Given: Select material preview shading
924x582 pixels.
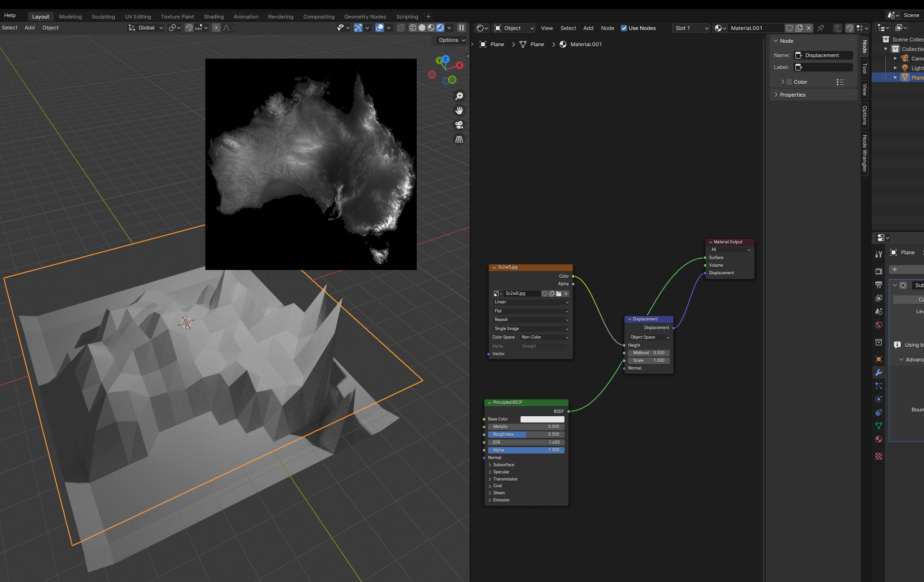Looking at the screenshot, I should [431, 28].
